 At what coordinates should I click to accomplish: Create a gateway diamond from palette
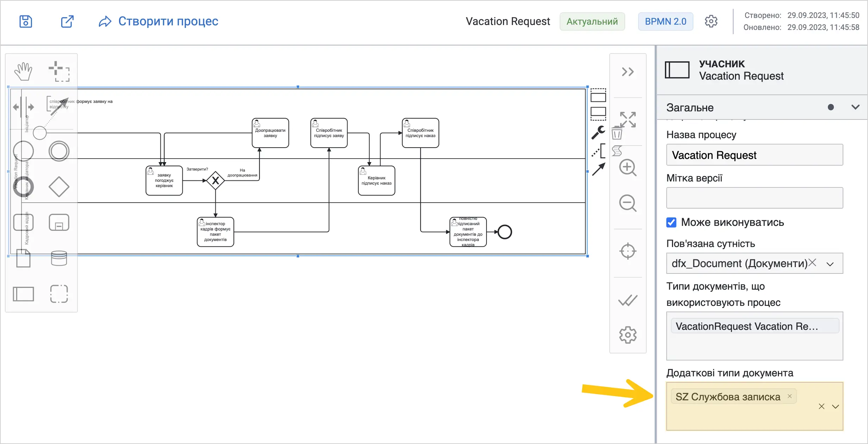pyautogui.click(x=59, y=186)
